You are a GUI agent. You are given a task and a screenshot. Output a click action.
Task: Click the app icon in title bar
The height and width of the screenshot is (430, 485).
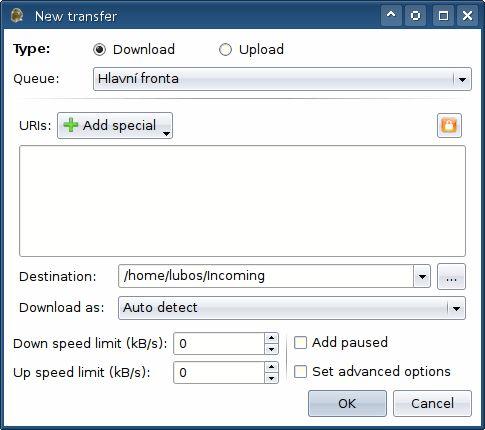pos(17,16)
